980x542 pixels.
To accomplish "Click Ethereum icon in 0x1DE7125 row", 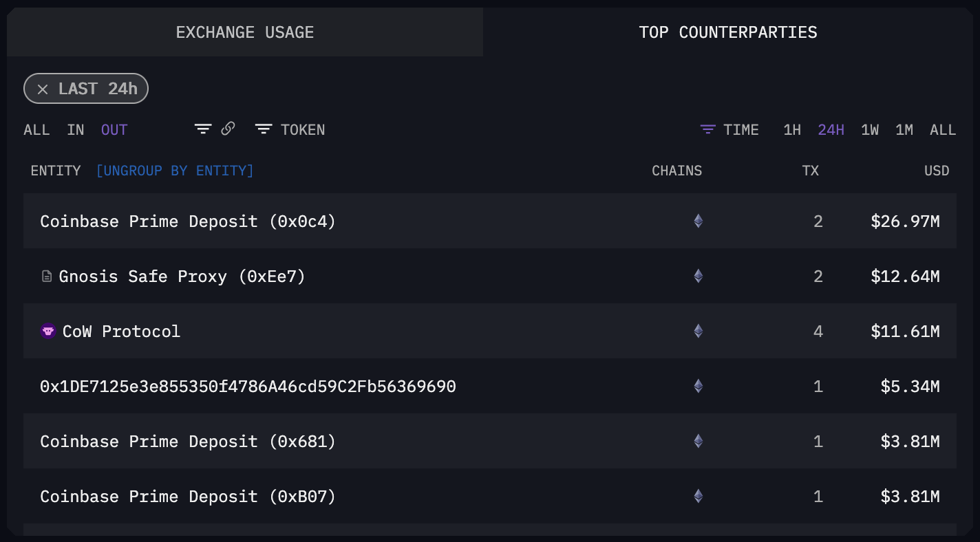I will click(x=699, y=386).
